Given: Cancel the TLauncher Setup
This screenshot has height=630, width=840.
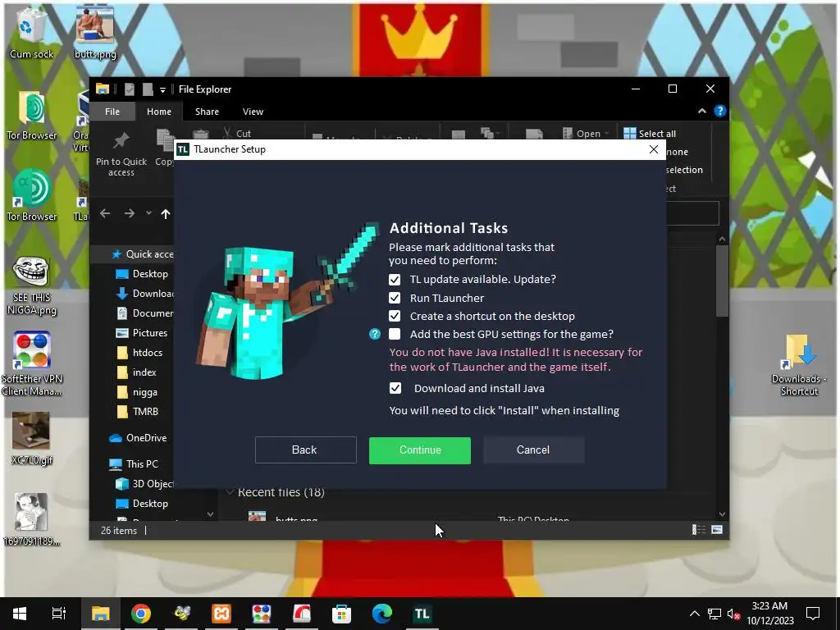Looking at the screenshot, I should (533, 450).
